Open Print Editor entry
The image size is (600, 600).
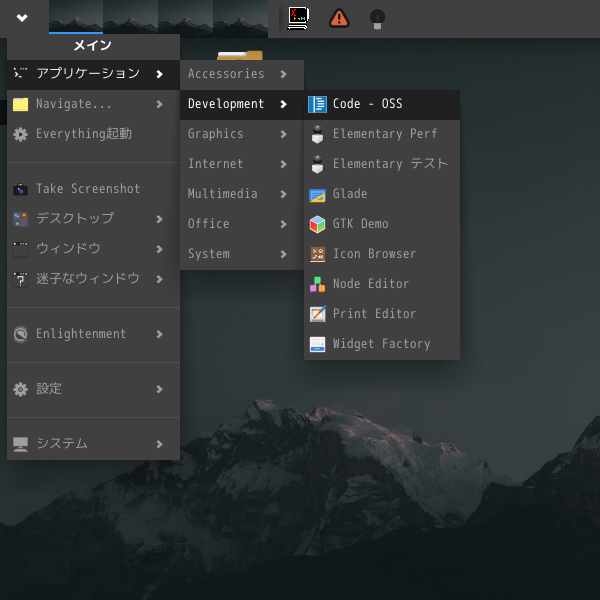pyautogui.click(x=382, y=314)
